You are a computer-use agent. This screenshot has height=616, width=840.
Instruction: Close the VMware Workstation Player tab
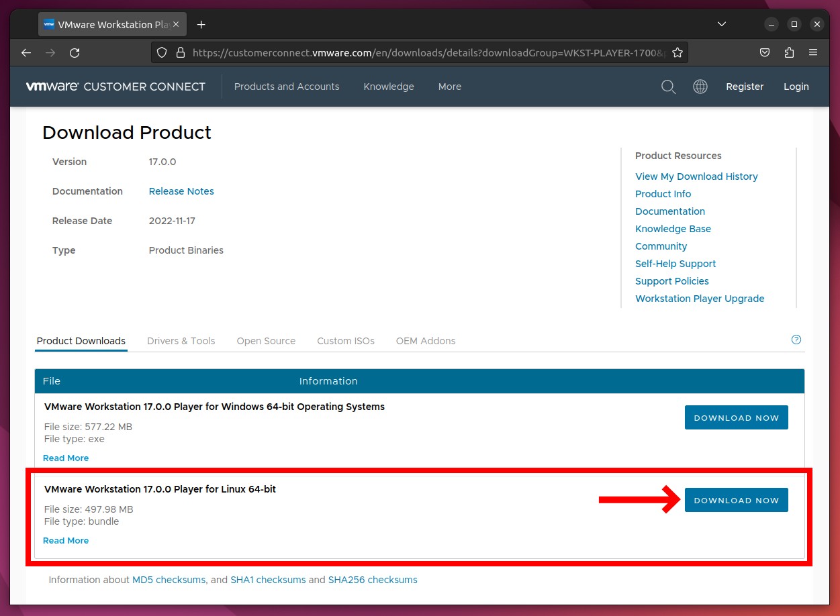pyautogui.click(x=177, y=25)
